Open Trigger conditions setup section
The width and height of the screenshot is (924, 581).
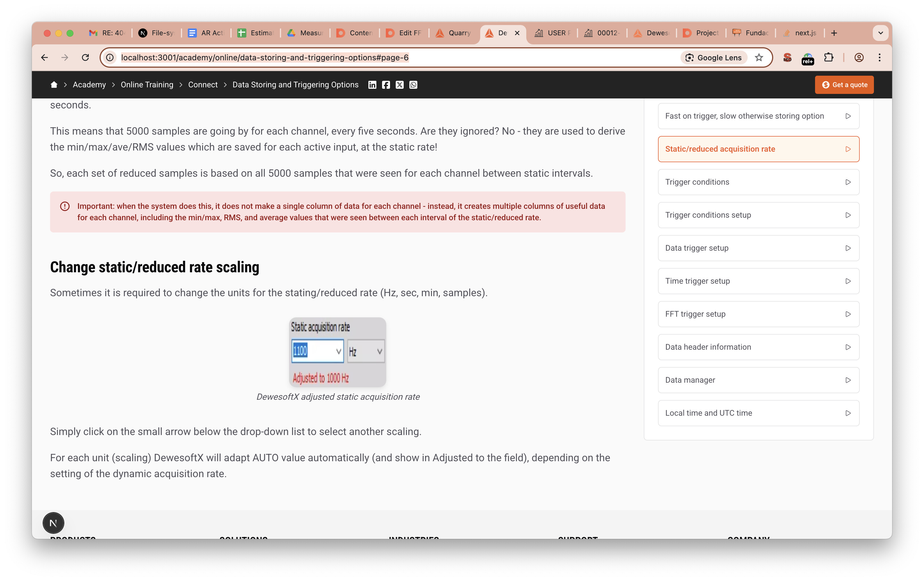click(758, 215)
